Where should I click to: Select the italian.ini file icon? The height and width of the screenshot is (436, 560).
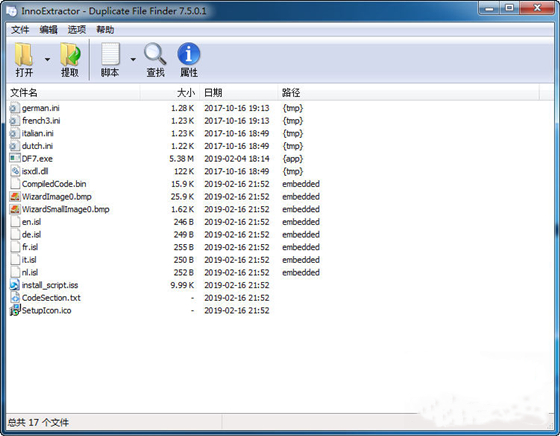(14, 133)
